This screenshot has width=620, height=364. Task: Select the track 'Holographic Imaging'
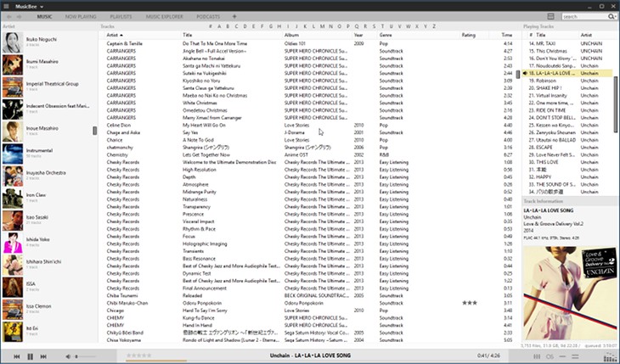[205, 244]
